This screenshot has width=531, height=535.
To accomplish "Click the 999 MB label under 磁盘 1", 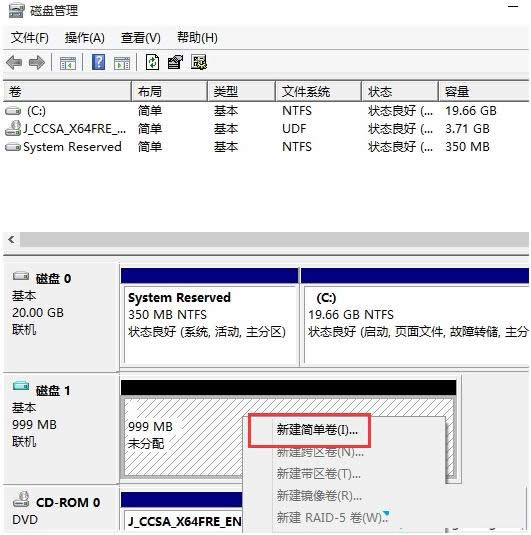I will 34,425.
